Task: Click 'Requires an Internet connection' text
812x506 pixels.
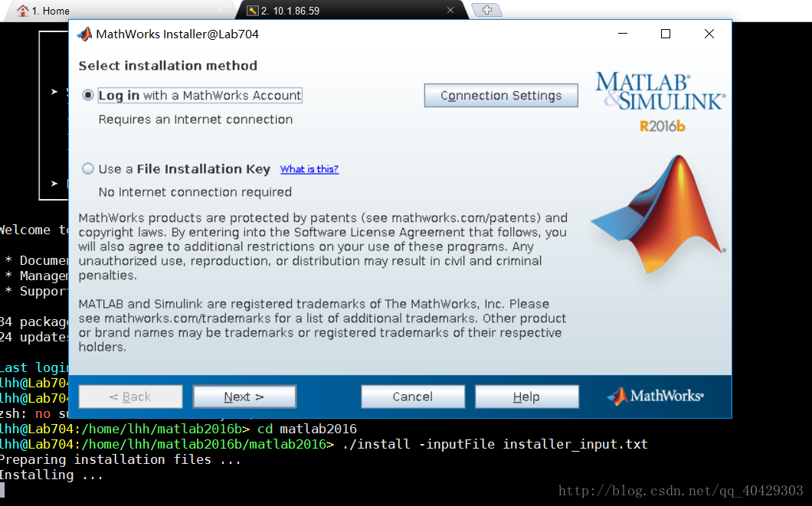Action: pyautogui.click(x=195, y=119)
